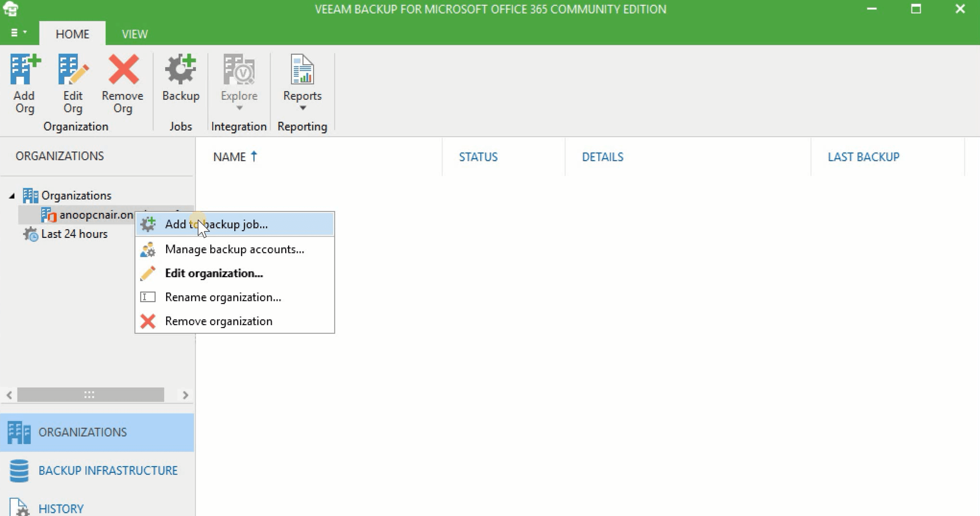Maximize the Veeam Backup window
Image resolution: width=980 pixels, height=516 pixels.
tap(916, 9)
